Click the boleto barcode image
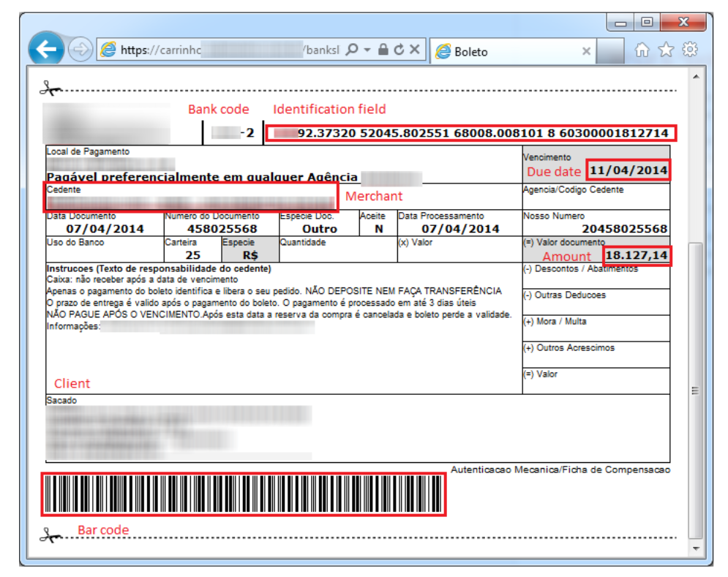 [244, 494]
